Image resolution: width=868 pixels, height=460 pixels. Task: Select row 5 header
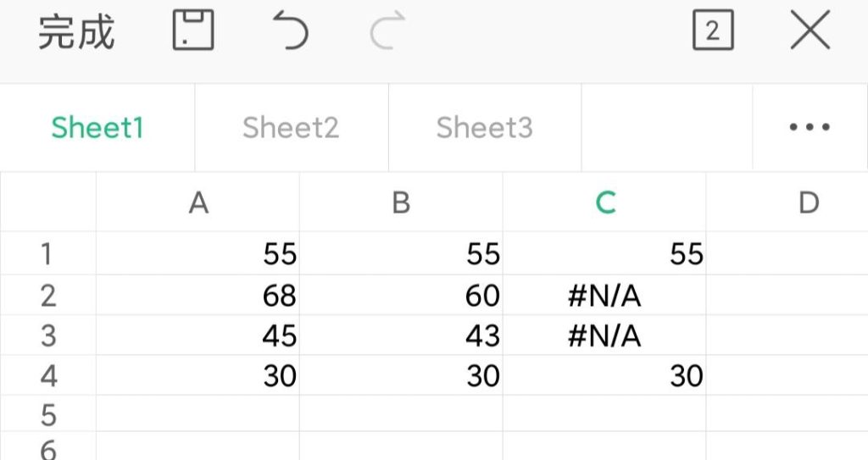[48, 415]
